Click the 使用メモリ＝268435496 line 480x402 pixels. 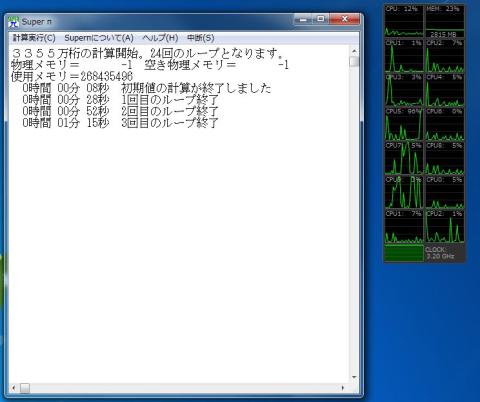[x=72, y=77]
